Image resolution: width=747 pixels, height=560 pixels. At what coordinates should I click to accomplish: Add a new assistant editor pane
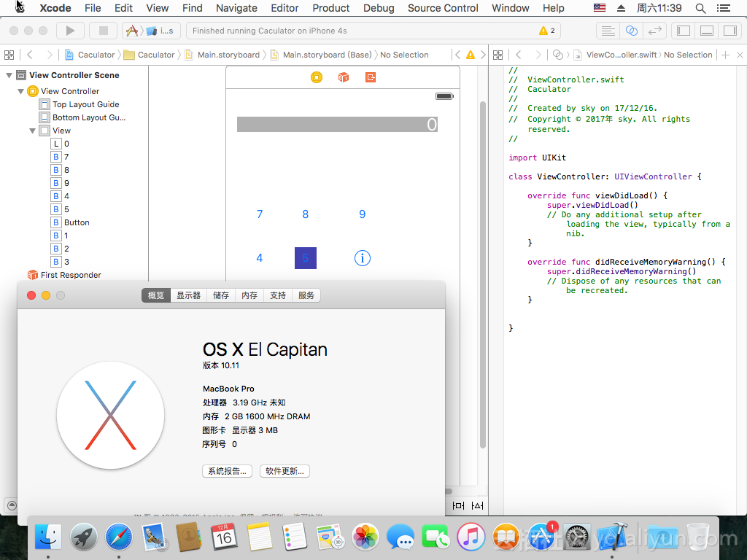click(x=725, y=55)
